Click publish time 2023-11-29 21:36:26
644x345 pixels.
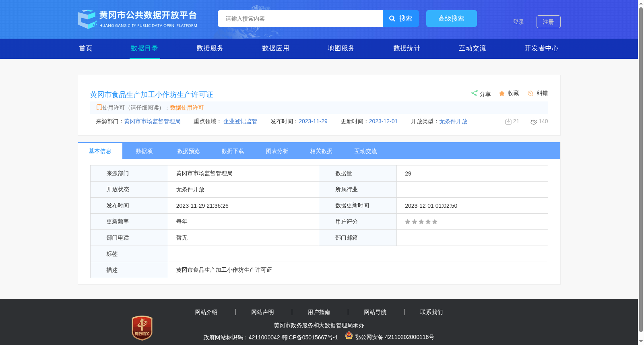click(202, 206)
